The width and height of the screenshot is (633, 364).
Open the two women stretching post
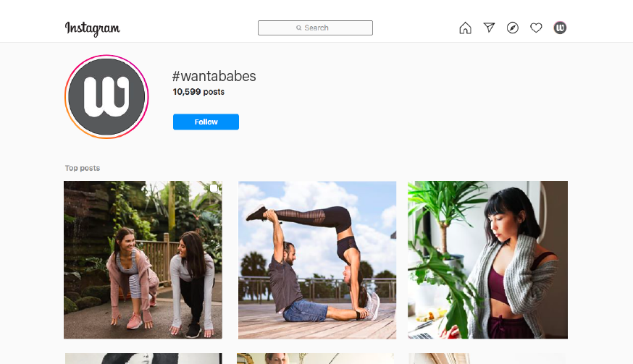pos(143,260)
